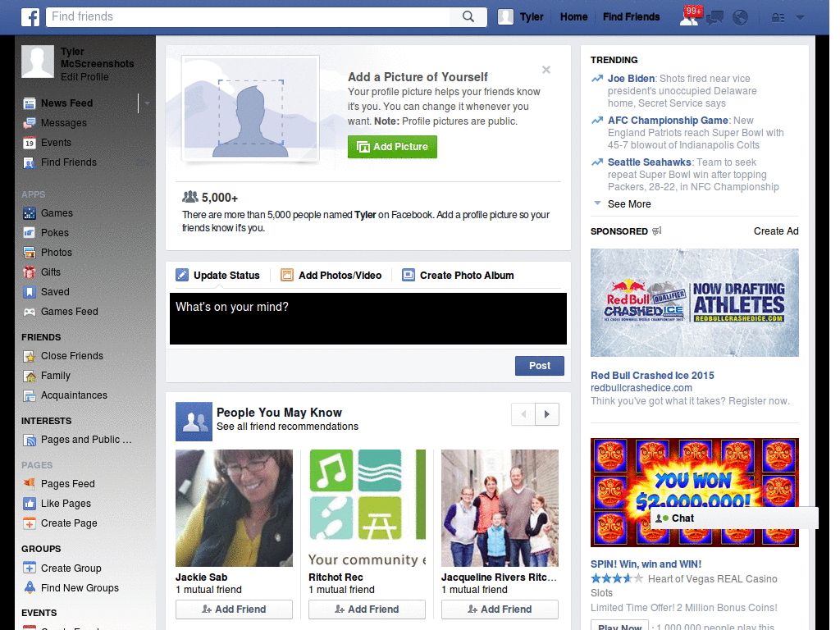840x630 pixels.
Task: Click People You May Know next arrow
Action: click(547, 414)
